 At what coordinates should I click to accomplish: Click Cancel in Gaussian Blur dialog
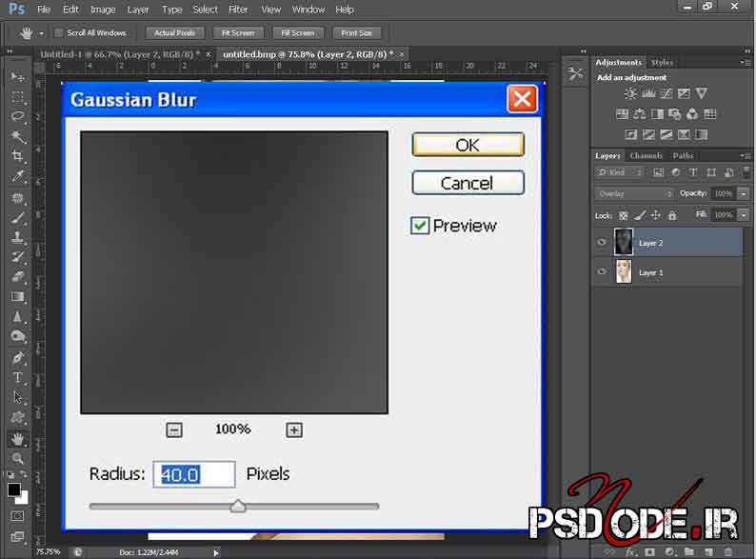pyautogui.click(x=468, y=183)
